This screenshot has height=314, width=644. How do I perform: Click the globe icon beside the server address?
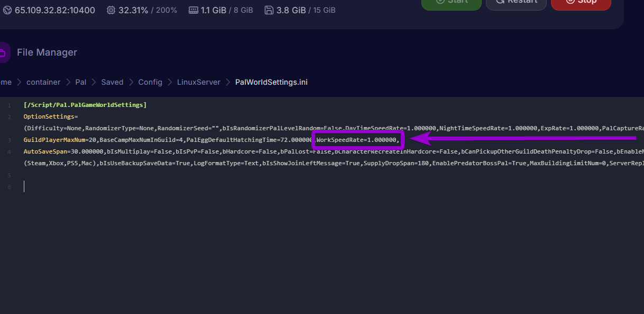pos(7,10)
